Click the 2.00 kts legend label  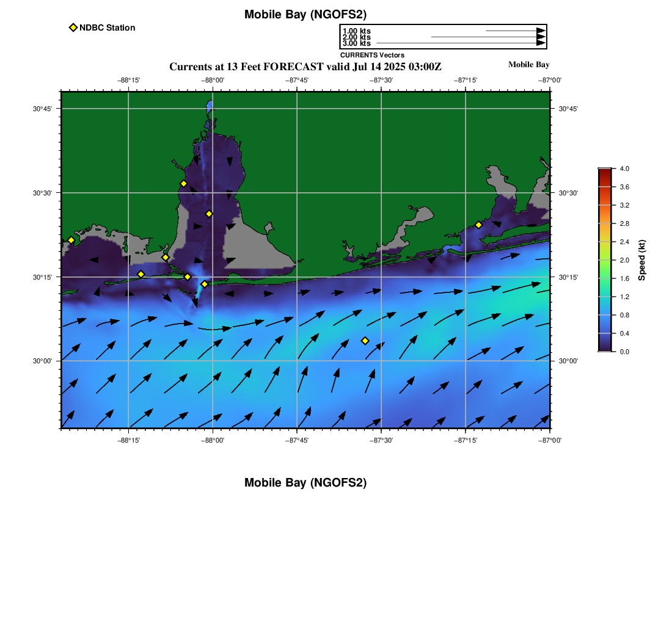click(356, 37)
